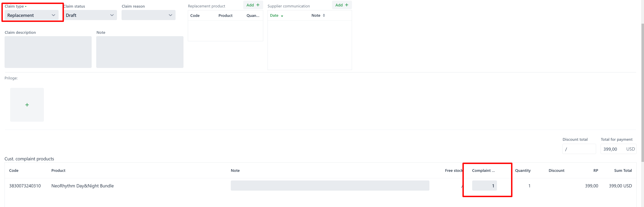Open the Claim reason dropdown

(x=148, y=15)
